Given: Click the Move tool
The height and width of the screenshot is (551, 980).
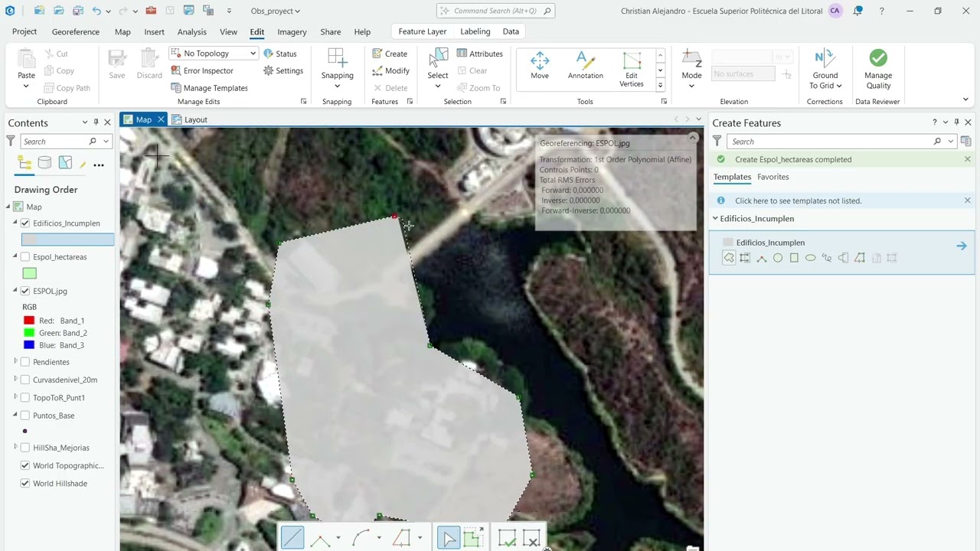Looking at the screenshot, I should [540, 66].
